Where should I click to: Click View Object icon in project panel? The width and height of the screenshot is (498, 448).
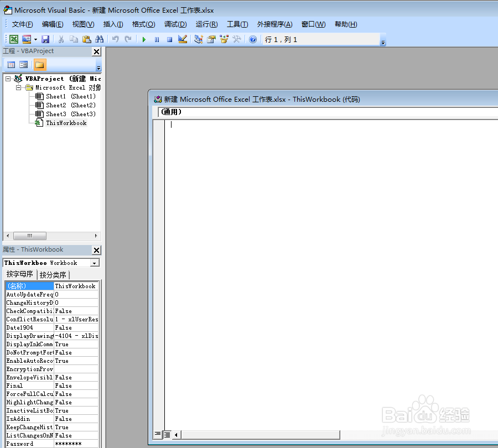click(x=23, y=65)
